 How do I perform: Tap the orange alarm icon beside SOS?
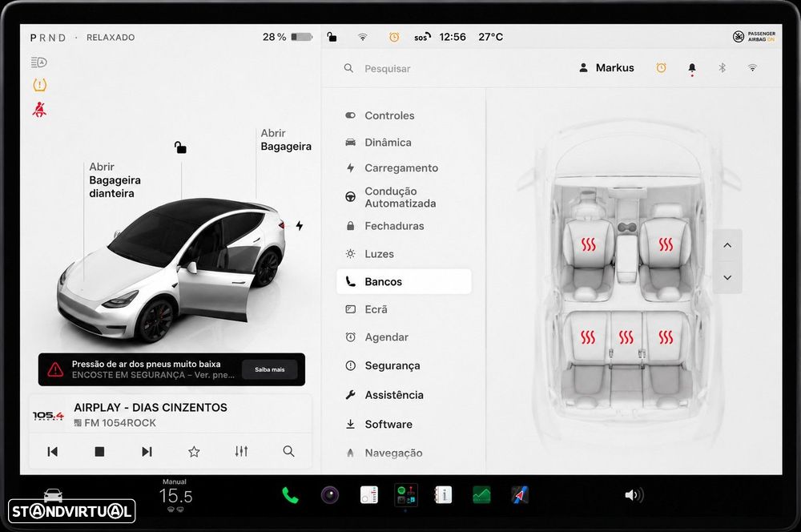(x=394, y=37)
